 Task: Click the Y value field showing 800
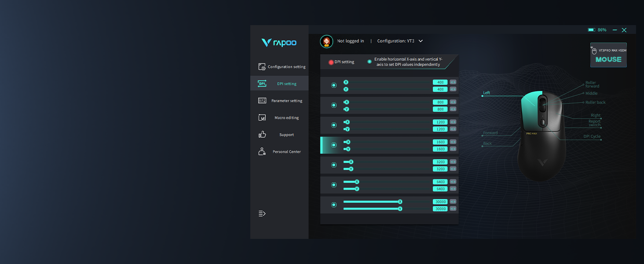(440, 109)
